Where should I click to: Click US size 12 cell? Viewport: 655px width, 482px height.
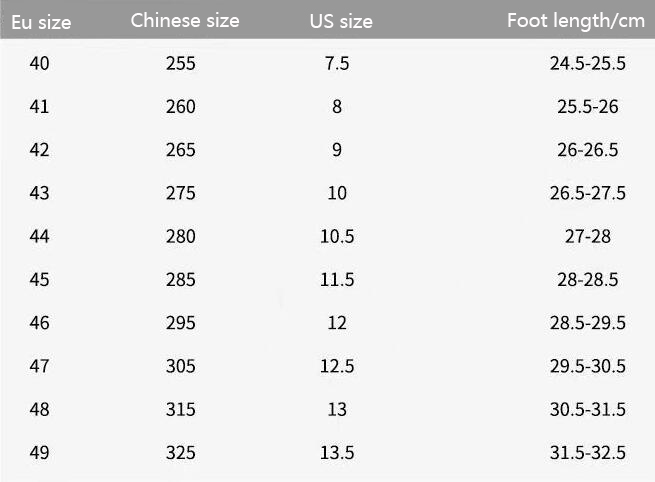click(337, 323)
